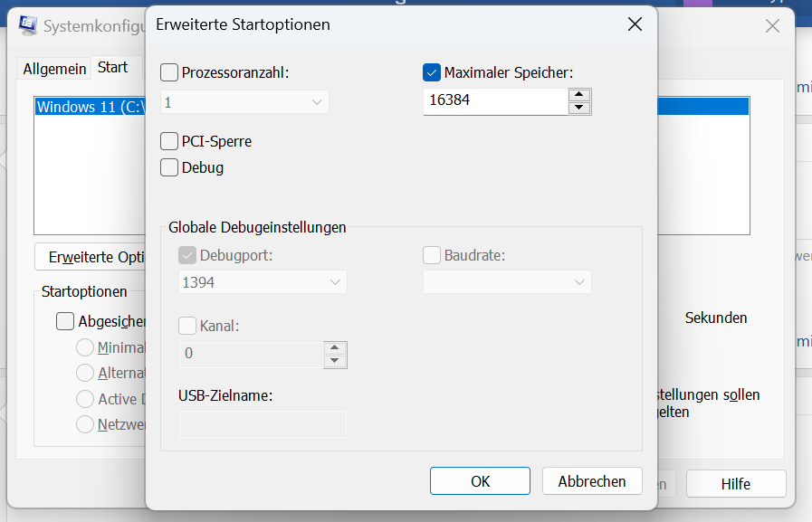
Task: Enable the Prozessoranzahl checkbox
Action: pyautogui.click(x=169, y=73)
